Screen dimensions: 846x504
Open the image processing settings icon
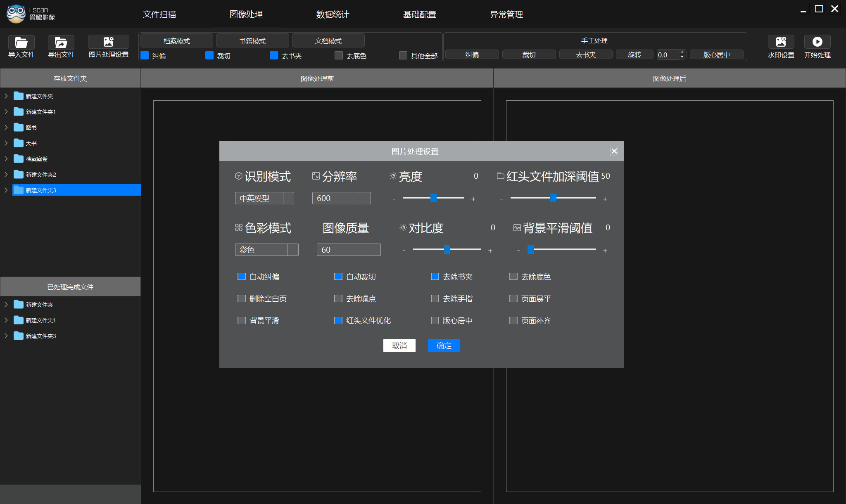pos(108,42)
